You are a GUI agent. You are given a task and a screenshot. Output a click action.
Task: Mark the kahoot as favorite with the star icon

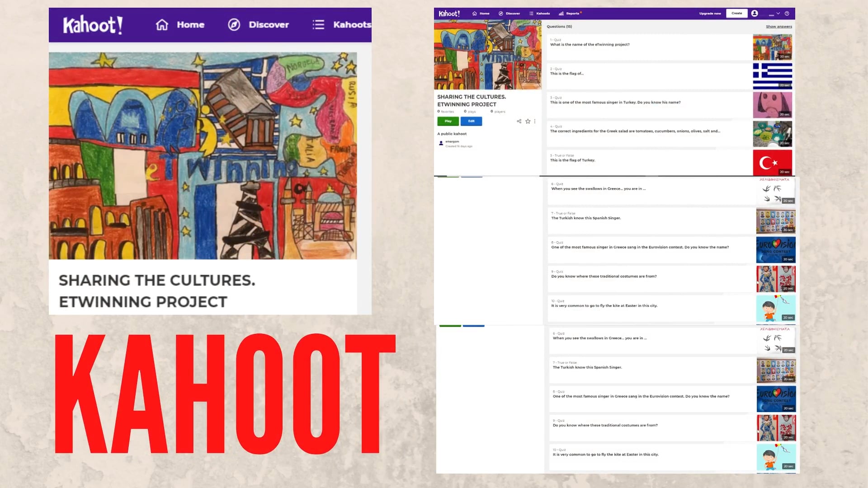point(528,121)
